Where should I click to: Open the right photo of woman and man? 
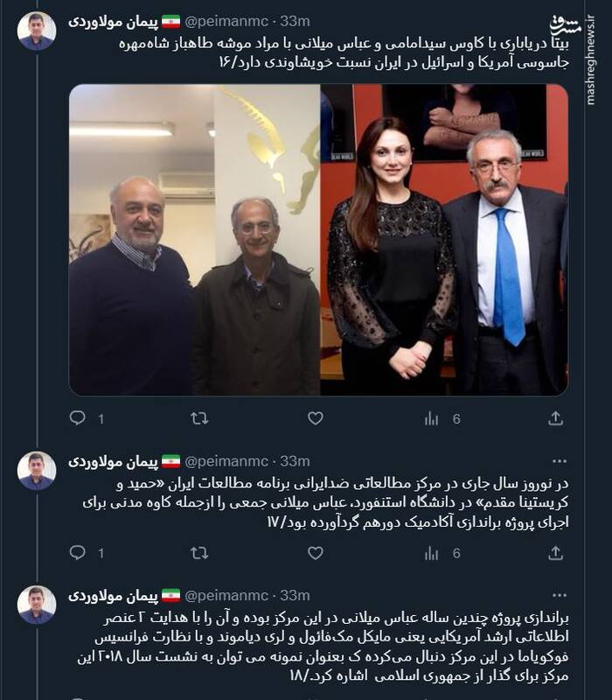tap(444, 240)
